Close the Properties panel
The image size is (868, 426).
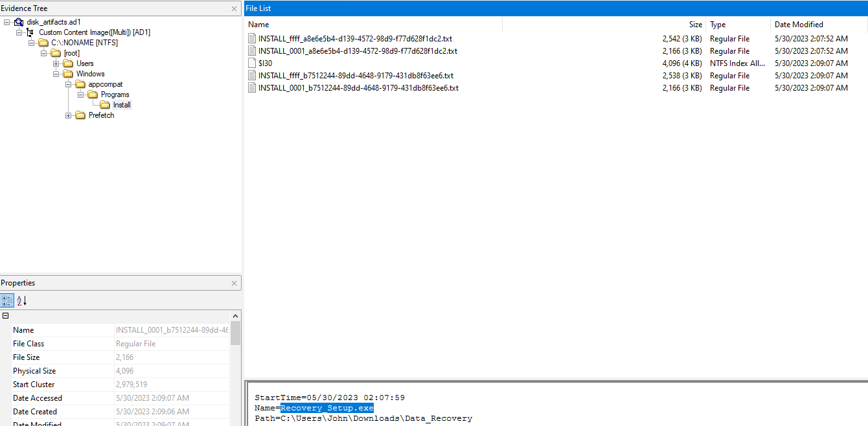point(234,283)
